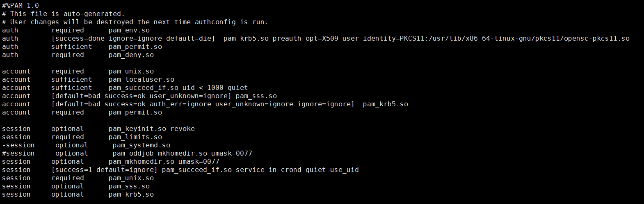644x204 pixels.
Task: Click pam_krb5.so on last session line
Action: [131, 195]
